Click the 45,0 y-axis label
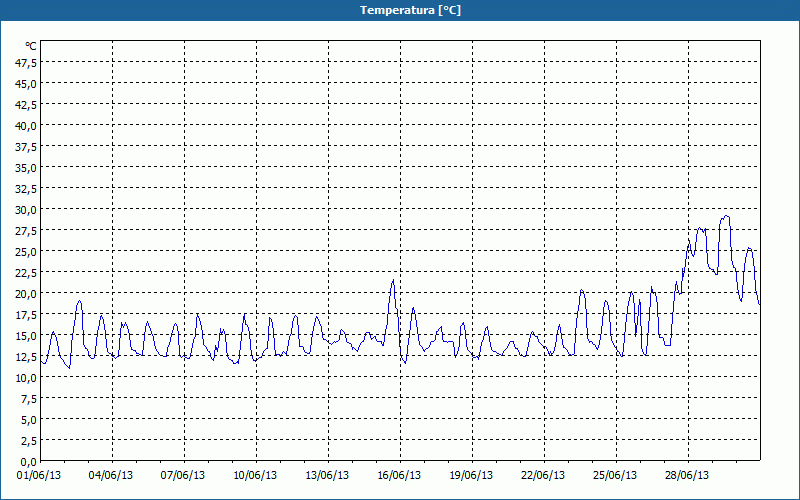 (x=26, y=84)
